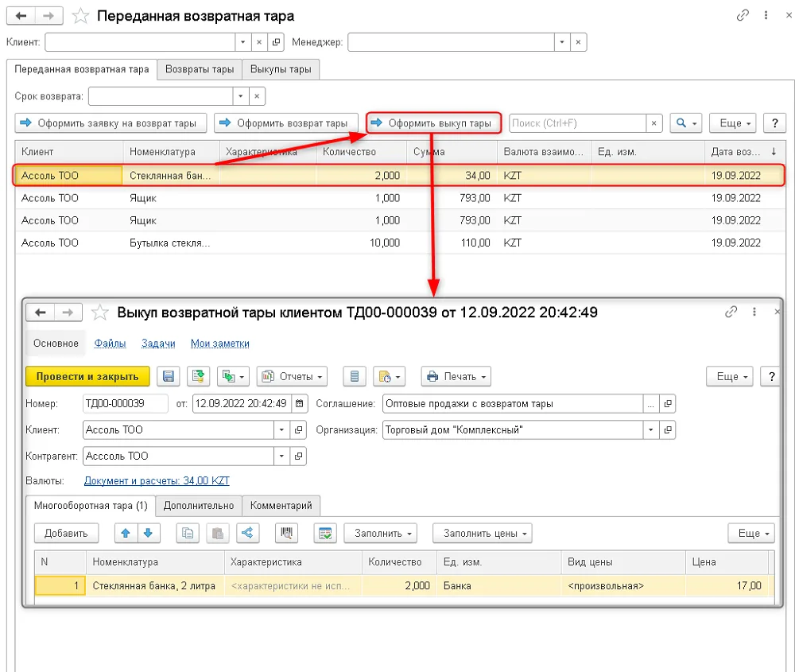Click the save (diskette) icon in the buyout document
Viewport: 795px width, 672px height.
click(x=169, y=376)
